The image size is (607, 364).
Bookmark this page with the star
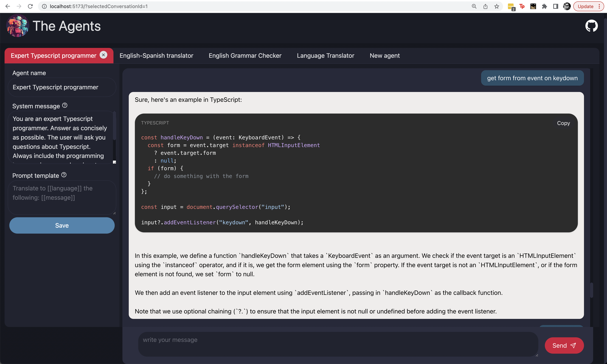click(497, 6)
